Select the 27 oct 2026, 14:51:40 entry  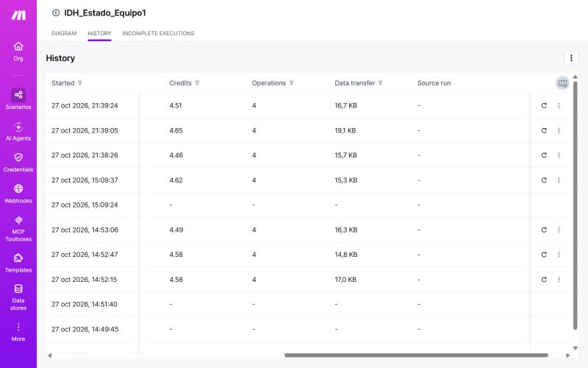[x=85, y=304]
